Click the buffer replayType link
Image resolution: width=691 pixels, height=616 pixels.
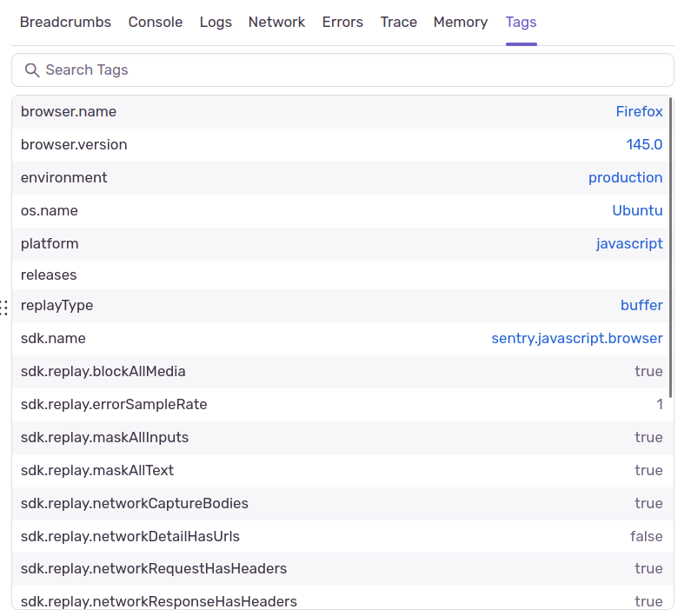[x=641, y=306]
